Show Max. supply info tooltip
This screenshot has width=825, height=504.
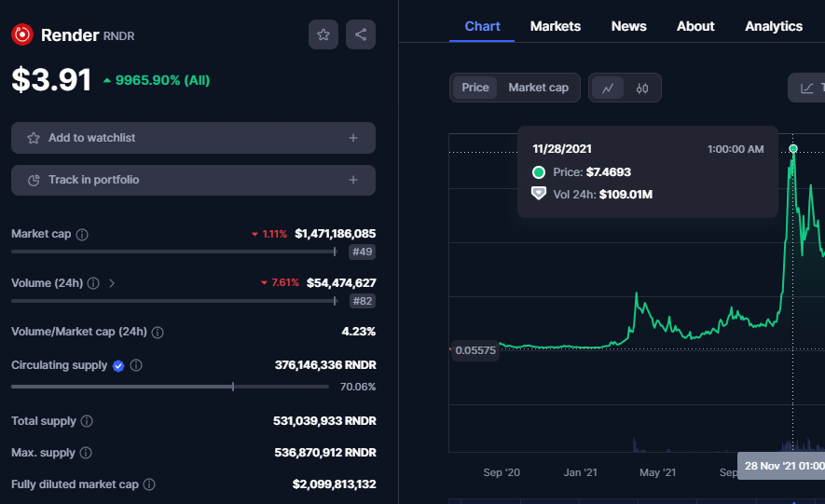(x=86, y=453)
